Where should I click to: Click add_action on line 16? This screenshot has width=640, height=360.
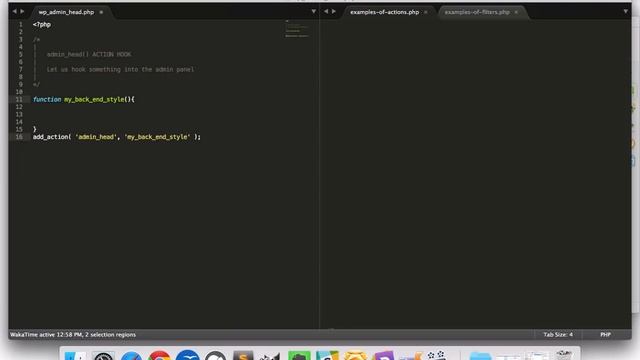pos(50,137)
